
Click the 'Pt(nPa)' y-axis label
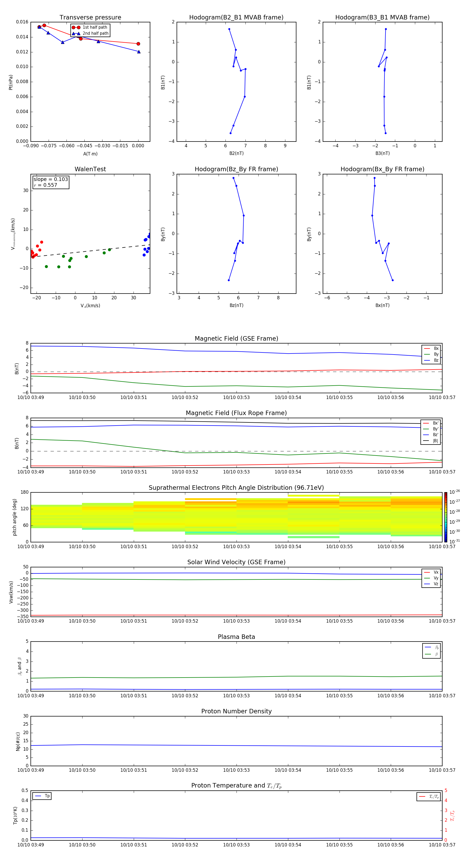click(x=11, y=82)
